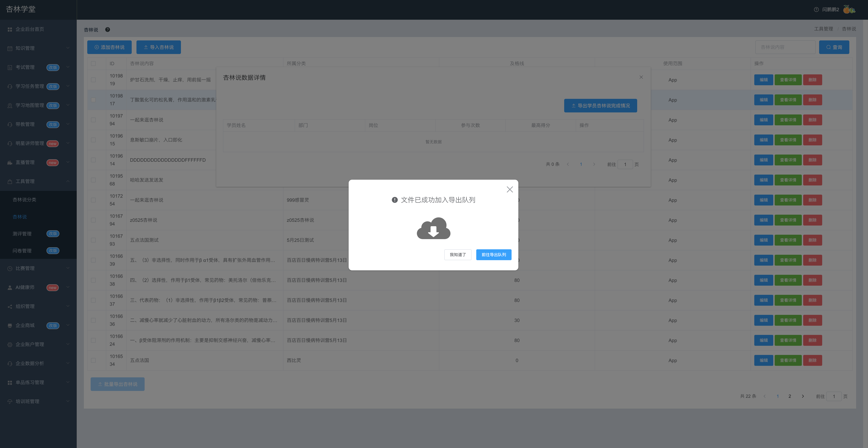Collapse 工具管理 sidebar menu
Viewport: 868px width, 448px height.
point(38,181)
